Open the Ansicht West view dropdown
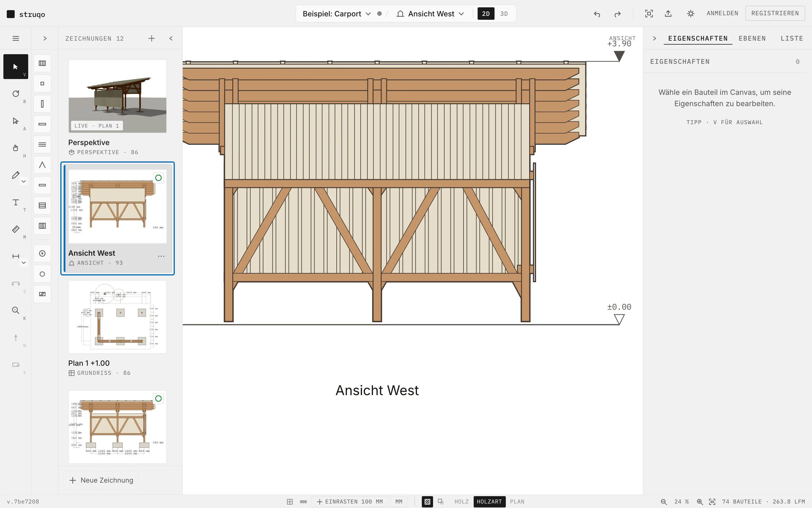The height and width of the screenshot is (508, 812). 430,14
